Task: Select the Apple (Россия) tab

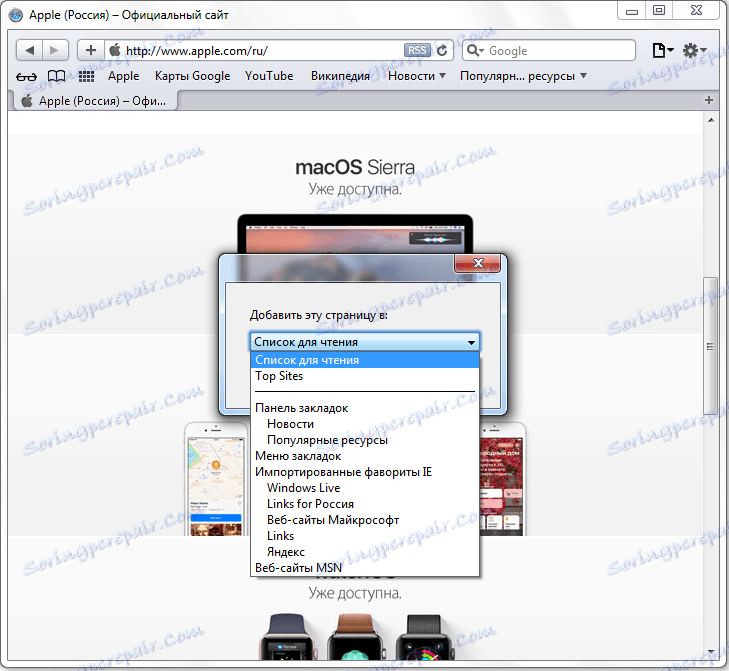Action: tap(96, 101)
